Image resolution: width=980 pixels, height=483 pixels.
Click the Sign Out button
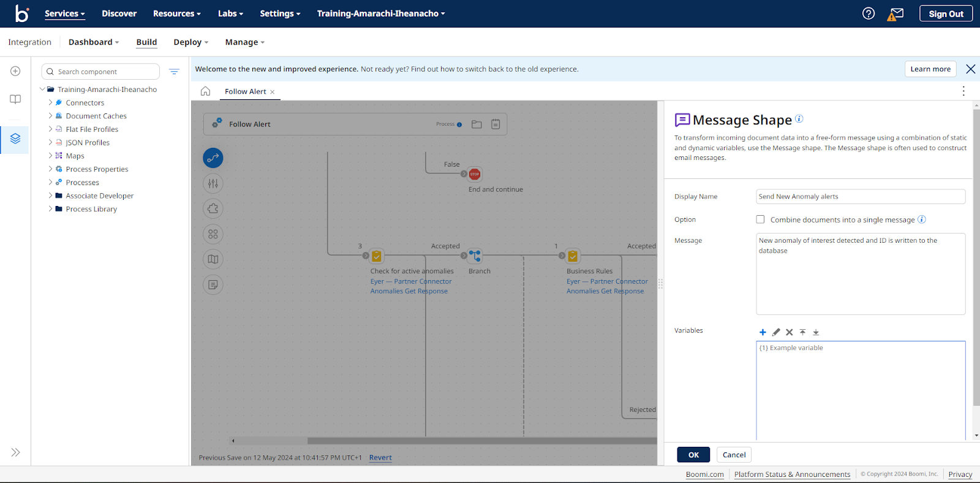click(x=946, y=13)
